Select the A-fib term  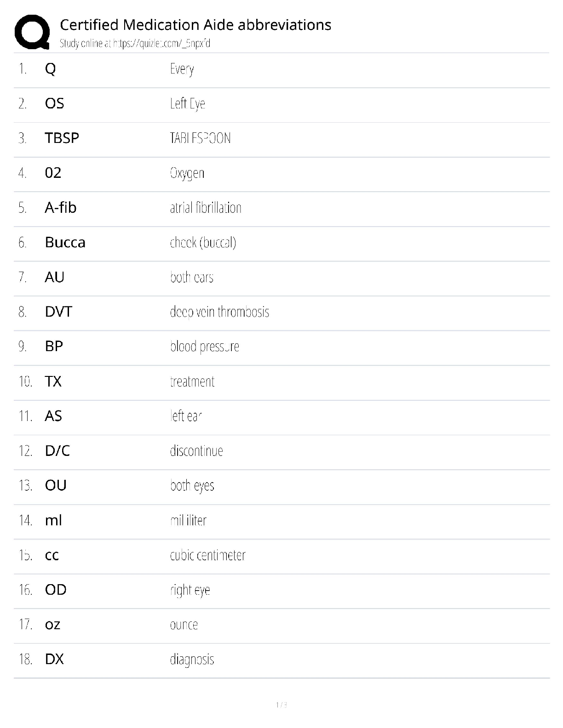point(60,208)
